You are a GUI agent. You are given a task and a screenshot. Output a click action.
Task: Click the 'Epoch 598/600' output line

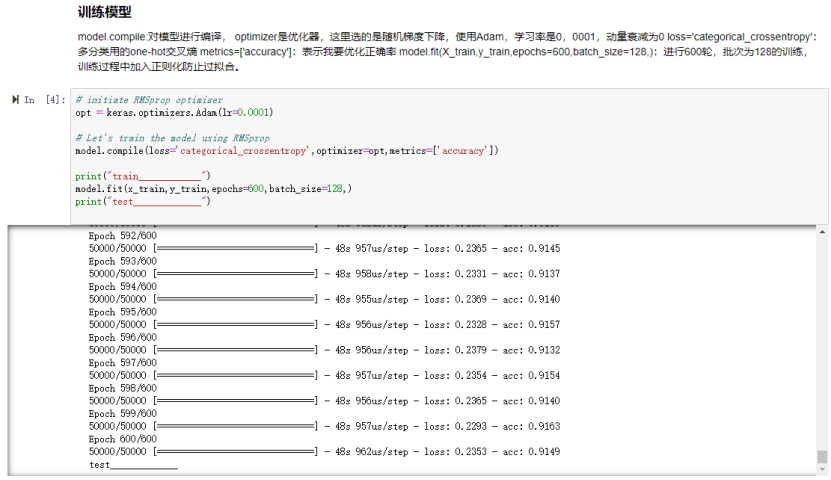coord(122,388)
